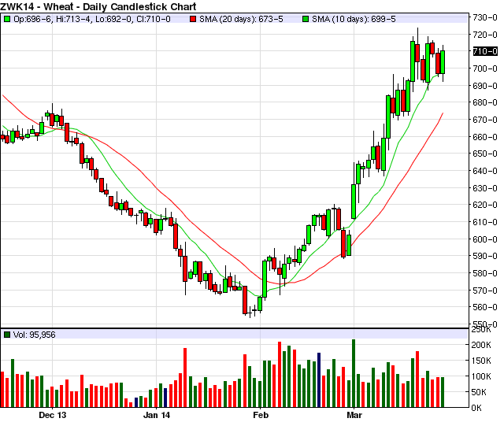Screen dimensions: 504x422
Task: Click the SMA (20 days): 673-5 label
Action: tap(242, 19)
